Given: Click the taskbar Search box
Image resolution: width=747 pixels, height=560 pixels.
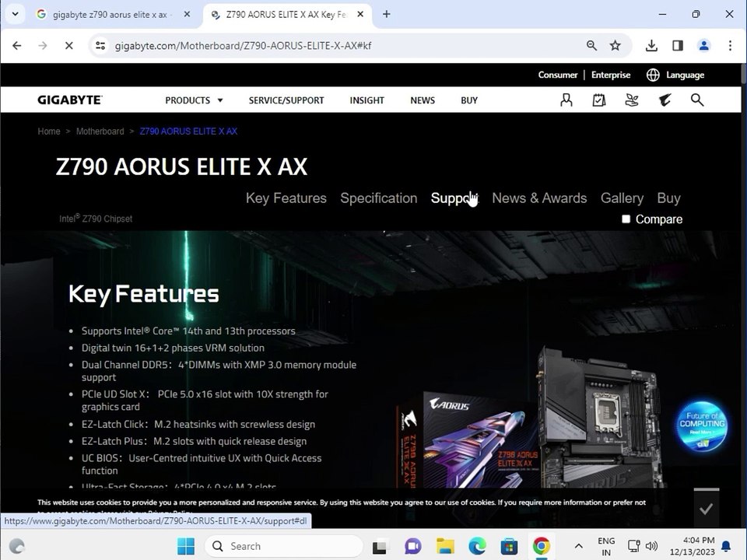Looking at the screenshot, I should click(284, 546).
